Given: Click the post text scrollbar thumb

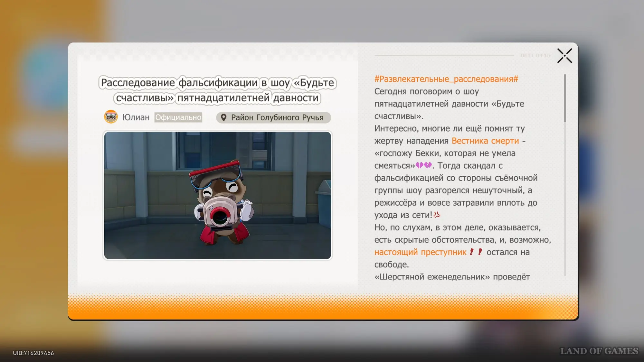Looking at the screenshot, I should point(565,98).
